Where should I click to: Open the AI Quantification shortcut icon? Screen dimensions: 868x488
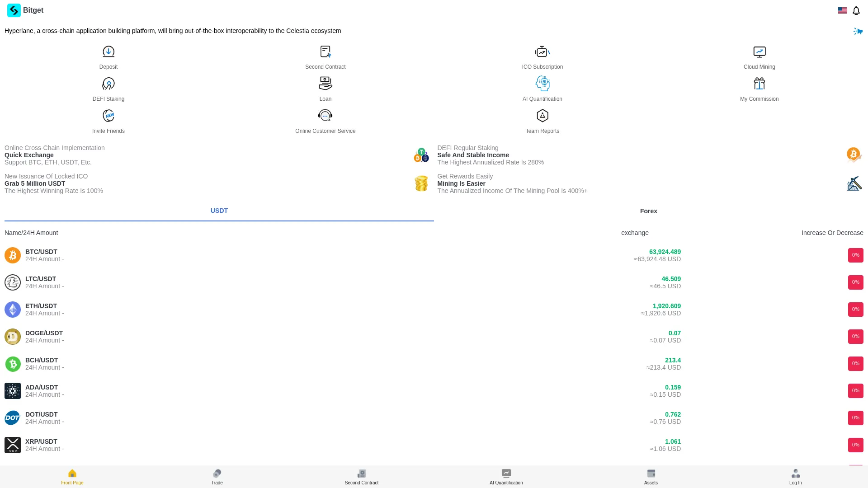pos(542,84)
